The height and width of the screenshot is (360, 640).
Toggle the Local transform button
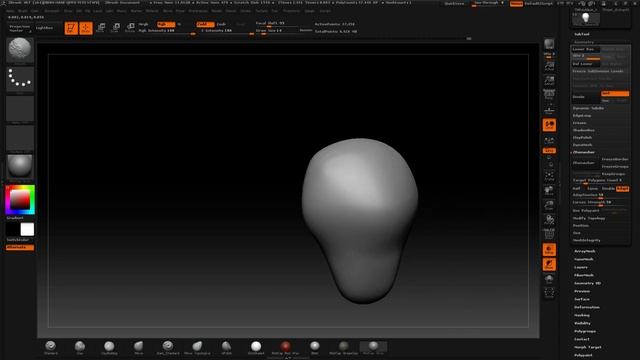[x=549, y=125]
